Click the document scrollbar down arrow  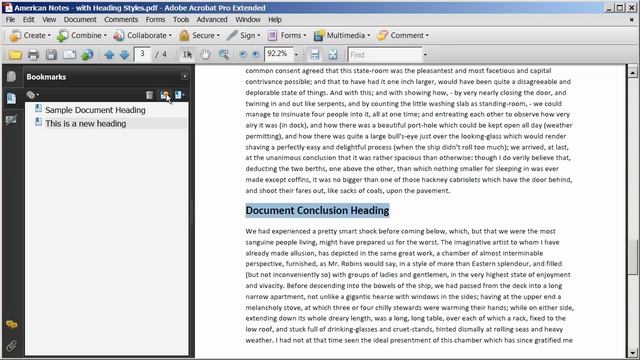tap(632, 353)
